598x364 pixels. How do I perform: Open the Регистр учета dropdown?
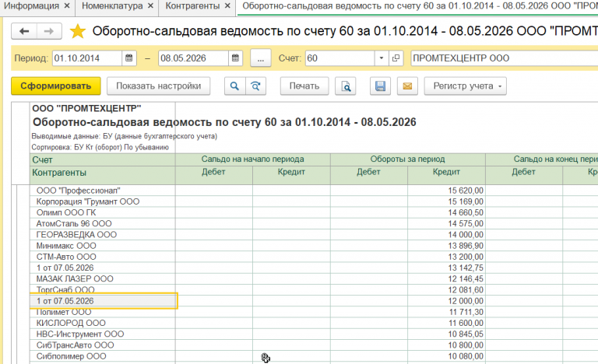[x=466, y=86]
